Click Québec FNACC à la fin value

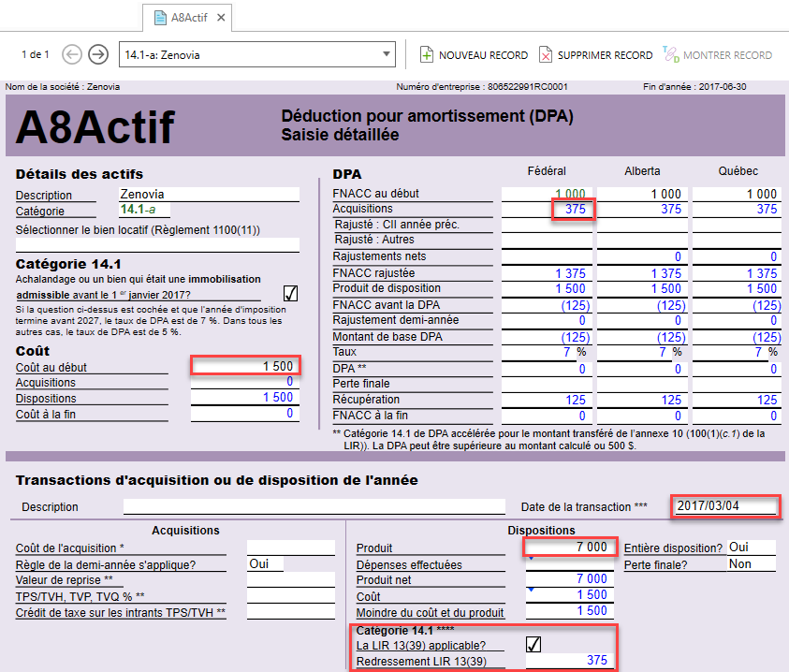click(x=738, y=416)
